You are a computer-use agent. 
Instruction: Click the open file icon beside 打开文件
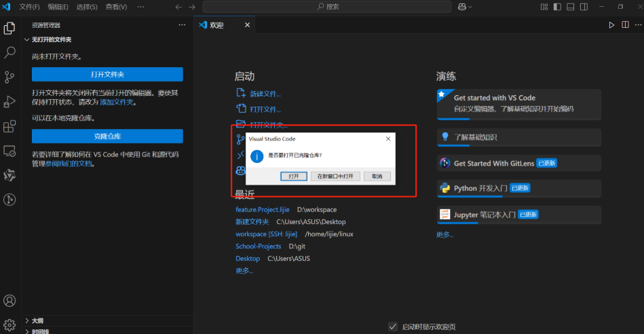tap(241, 109)
